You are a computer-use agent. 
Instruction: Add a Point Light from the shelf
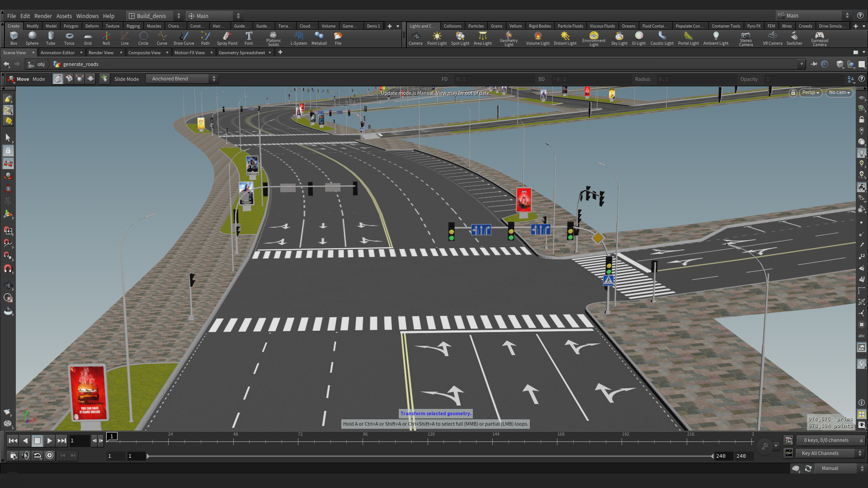(x=437, y=38)
